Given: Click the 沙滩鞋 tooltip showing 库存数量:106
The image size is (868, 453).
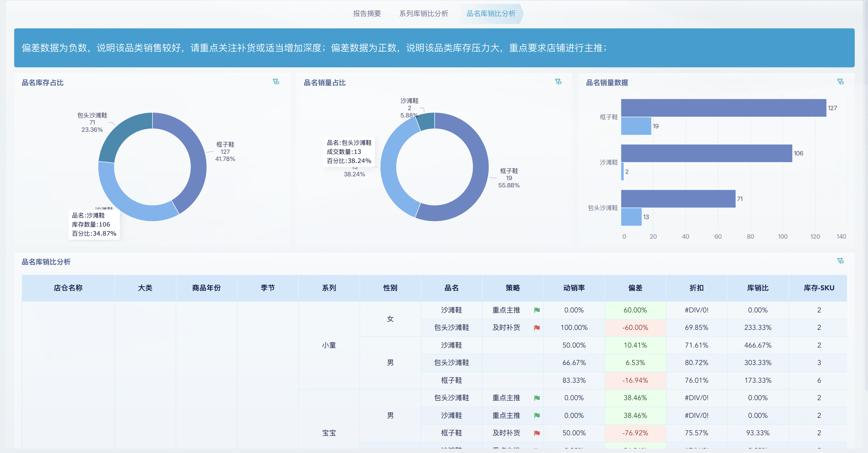Looking at the screenshot, I should (x=94, y=224).
